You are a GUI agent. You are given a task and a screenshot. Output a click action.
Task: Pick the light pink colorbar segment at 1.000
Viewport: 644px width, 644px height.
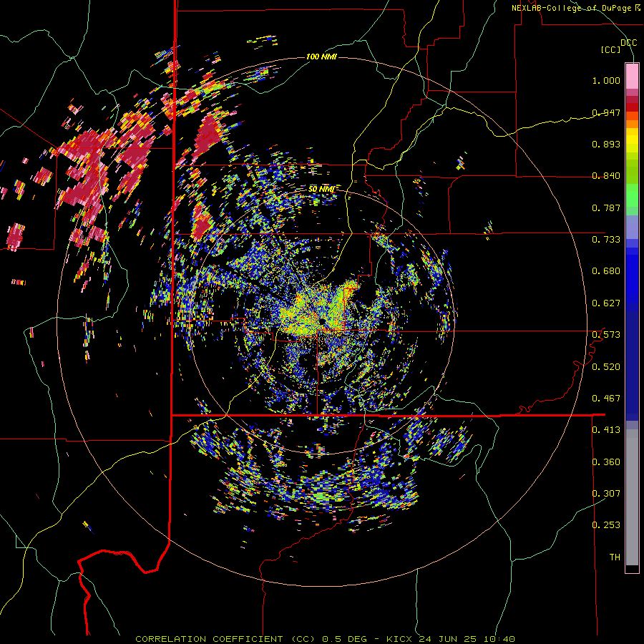pos(632,76)
